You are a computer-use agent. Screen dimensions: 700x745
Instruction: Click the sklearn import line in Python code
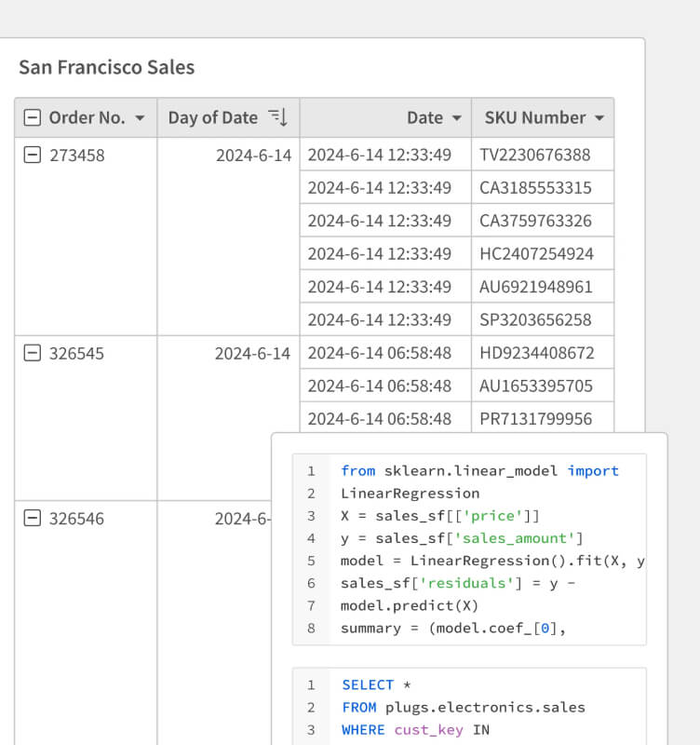[x=479, y=471]
